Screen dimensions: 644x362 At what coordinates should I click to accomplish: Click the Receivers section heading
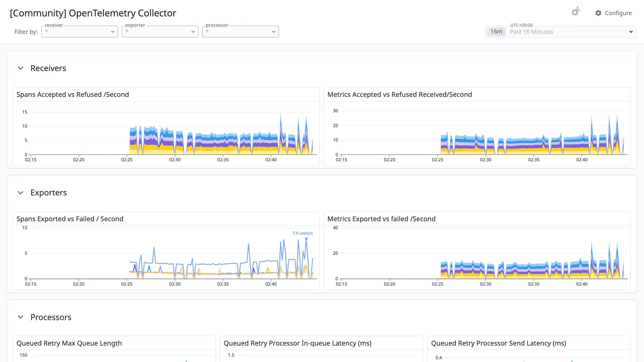click(48, 68)
